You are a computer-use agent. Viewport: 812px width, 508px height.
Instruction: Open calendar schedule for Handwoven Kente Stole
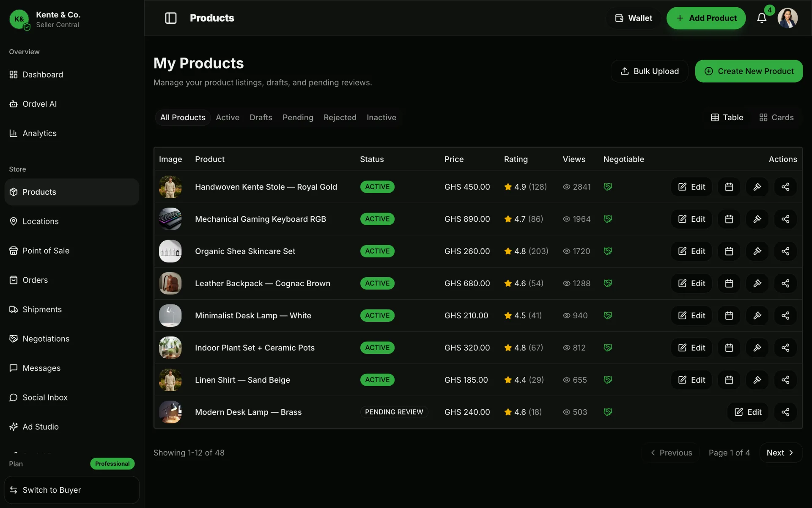(x=729, y=187)
